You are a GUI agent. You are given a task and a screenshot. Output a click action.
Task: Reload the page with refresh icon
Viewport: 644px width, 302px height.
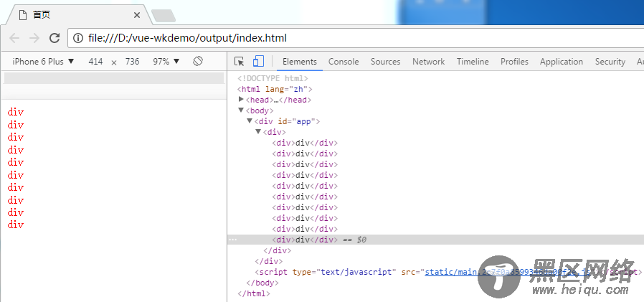(55, 38)
